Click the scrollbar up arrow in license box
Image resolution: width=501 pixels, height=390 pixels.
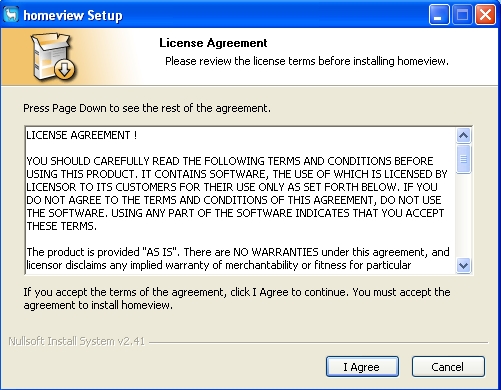click(x=463, y=136)
